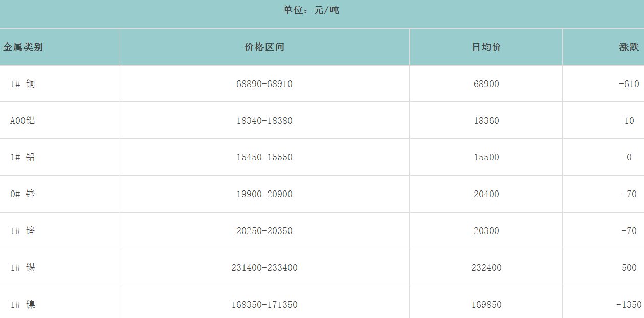Click the nickel average price 169850
644x318 pixels.
click(486, 305)
